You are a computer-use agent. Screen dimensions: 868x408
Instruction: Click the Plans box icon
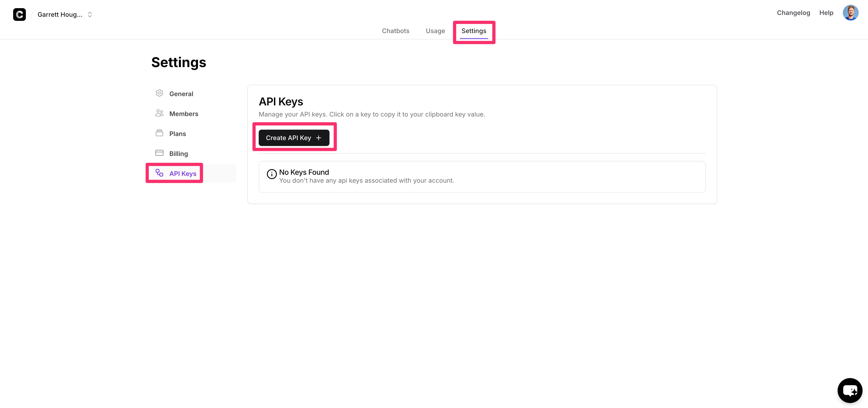[x=159, y=133]
